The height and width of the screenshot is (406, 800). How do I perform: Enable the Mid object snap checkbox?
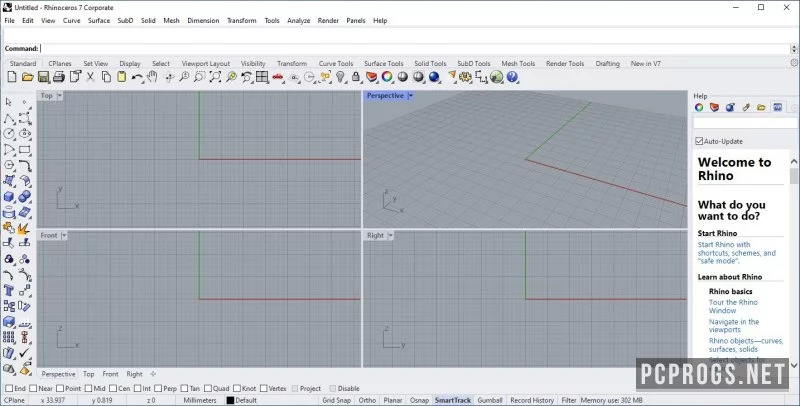tap(88, 389)
